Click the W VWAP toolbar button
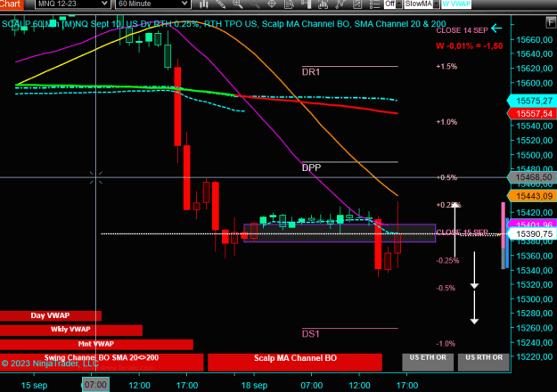 tap(456, 4)
